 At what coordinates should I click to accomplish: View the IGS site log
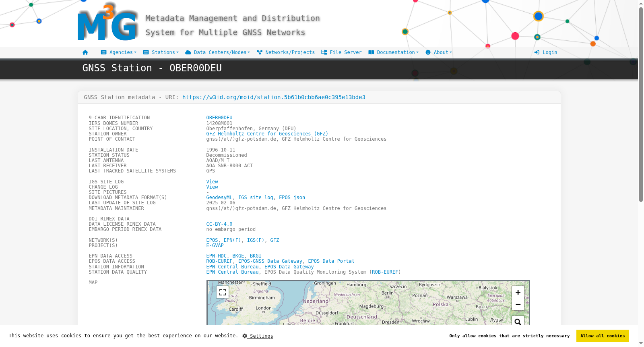coord(212,182)
